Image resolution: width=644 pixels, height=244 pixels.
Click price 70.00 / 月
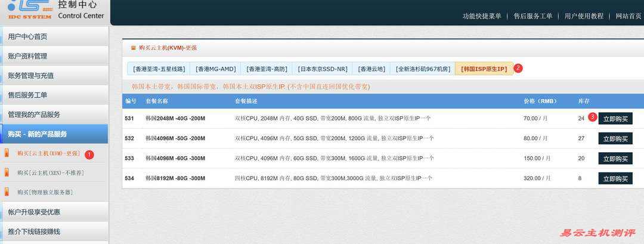[x=535, y=118]
